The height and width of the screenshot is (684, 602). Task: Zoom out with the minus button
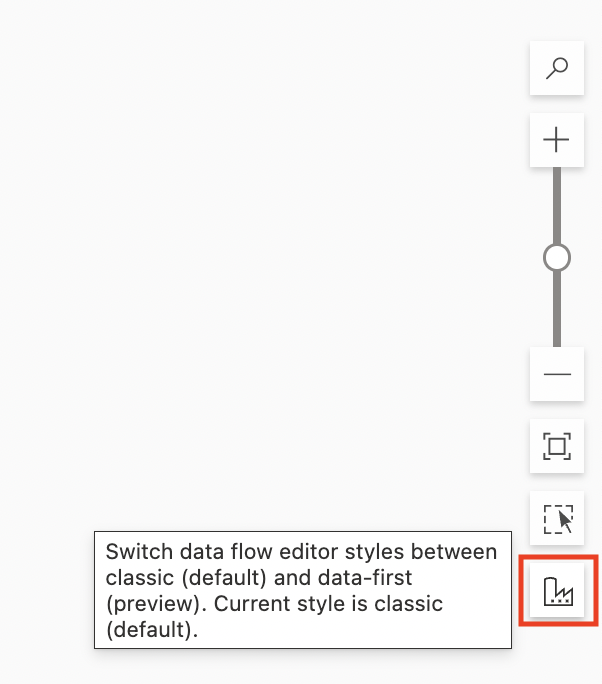click(x=557, y=374)
